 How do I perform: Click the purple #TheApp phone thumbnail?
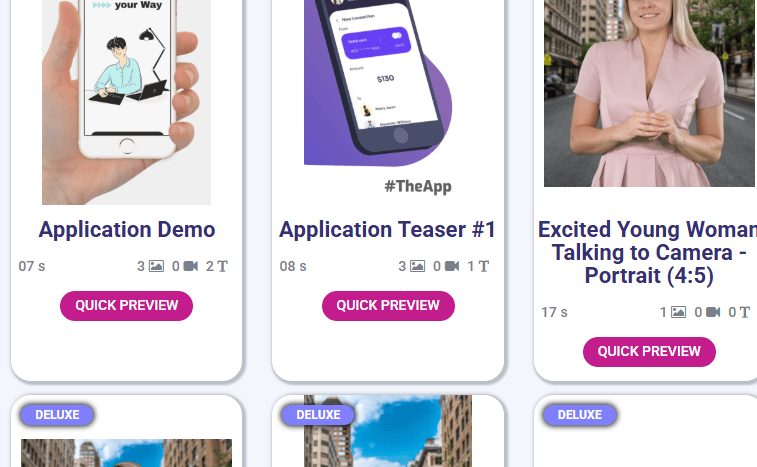coord(379,97)
